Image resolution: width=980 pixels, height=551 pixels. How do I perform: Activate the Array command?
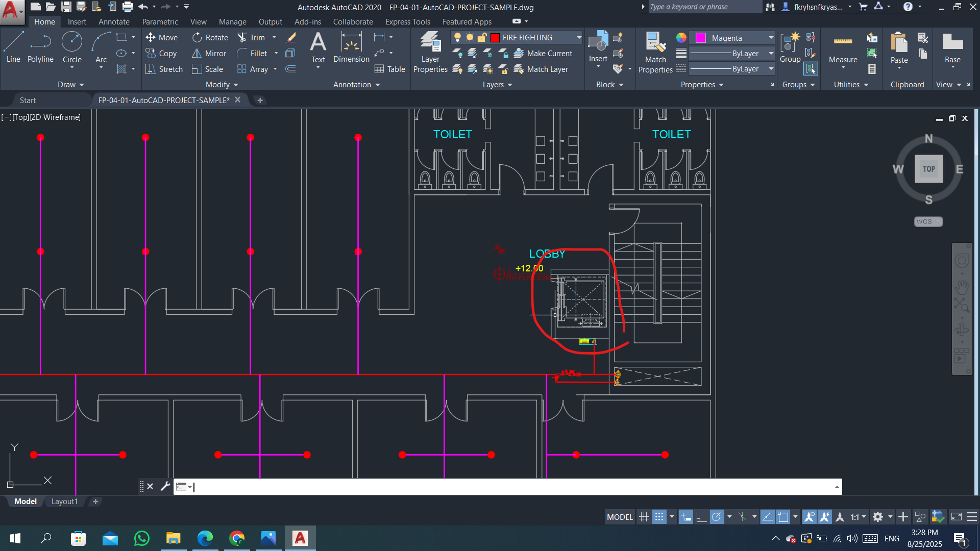(x=253, y=69)
